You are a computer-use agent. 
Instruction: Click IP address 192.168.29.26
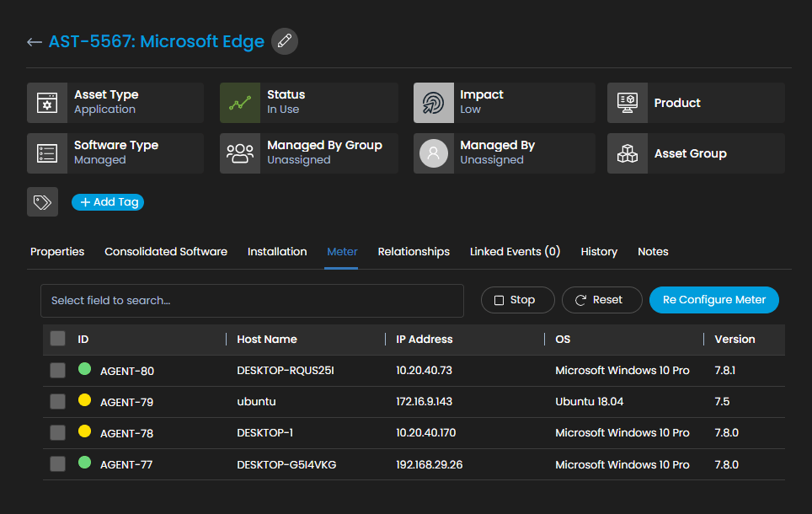pyautogui.click(x=430, y=465)
